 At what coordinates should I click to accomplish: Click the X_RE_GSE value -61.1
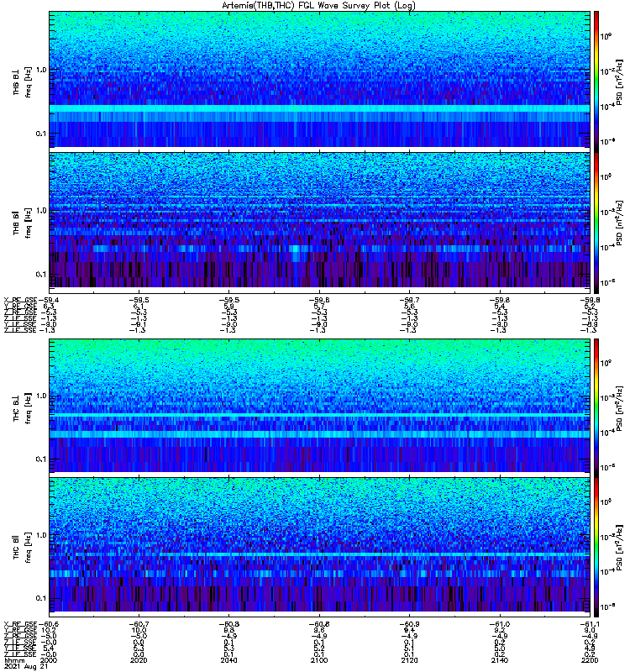pos(590,624)
